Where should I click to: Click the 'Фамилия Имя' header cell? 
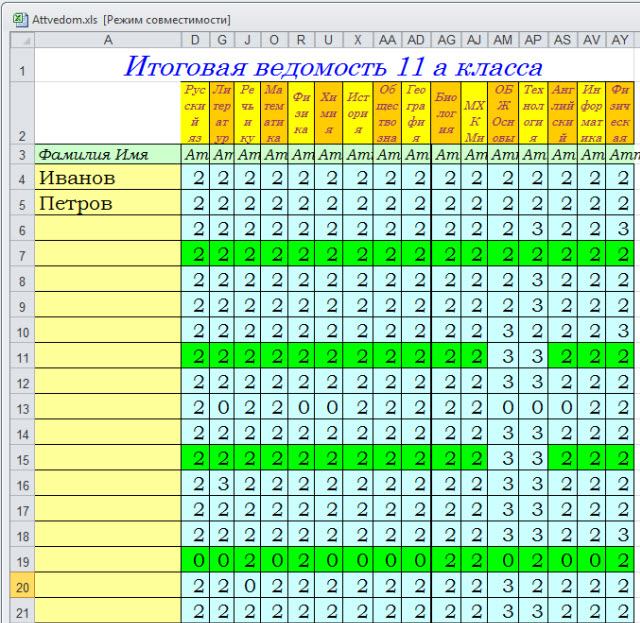[108, 155]
